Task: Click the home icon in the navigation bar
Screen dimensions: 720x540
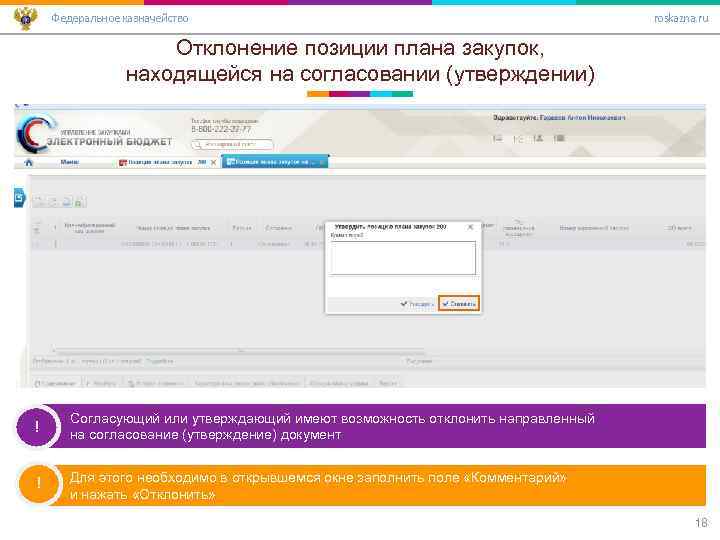Action: click(x=28, y=162)
